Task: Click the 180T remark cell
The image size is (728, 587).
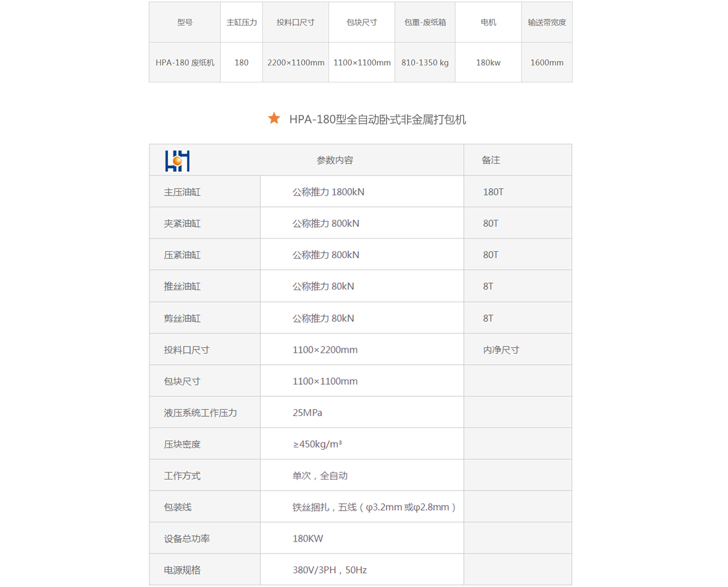Action: 493,192
